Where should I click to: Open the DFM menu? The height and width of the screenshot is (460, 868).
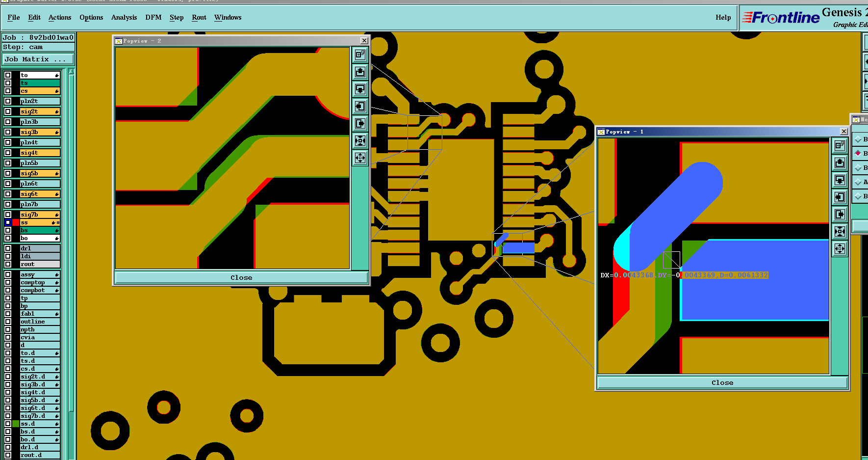pyautogui.click(x=153, y=17)
